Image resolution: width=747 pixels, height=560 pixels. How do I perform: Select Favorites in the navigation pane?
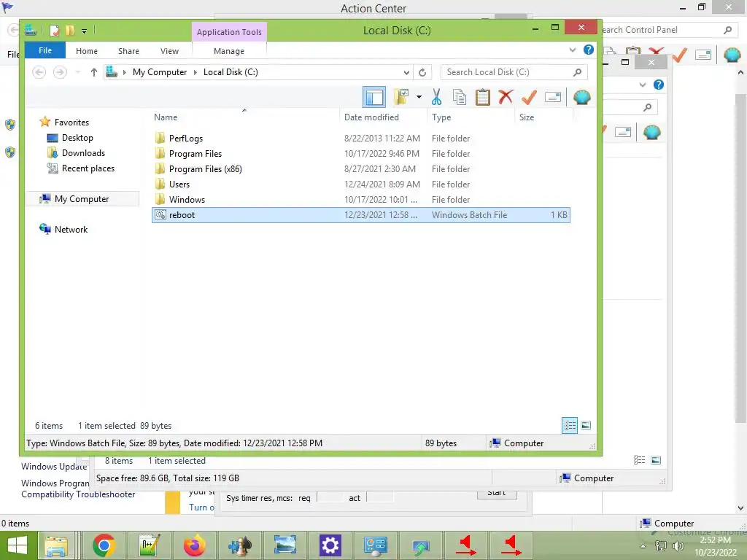(71, 122)
